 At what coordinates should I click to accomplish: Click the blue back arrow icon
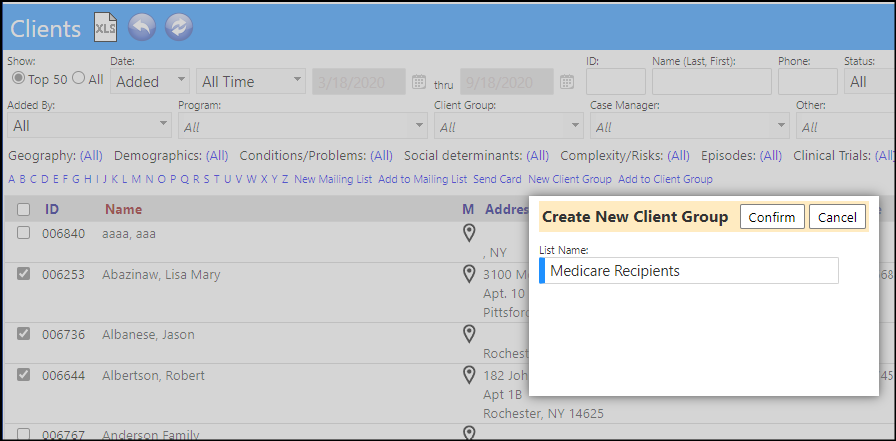(x=142, y=27)
